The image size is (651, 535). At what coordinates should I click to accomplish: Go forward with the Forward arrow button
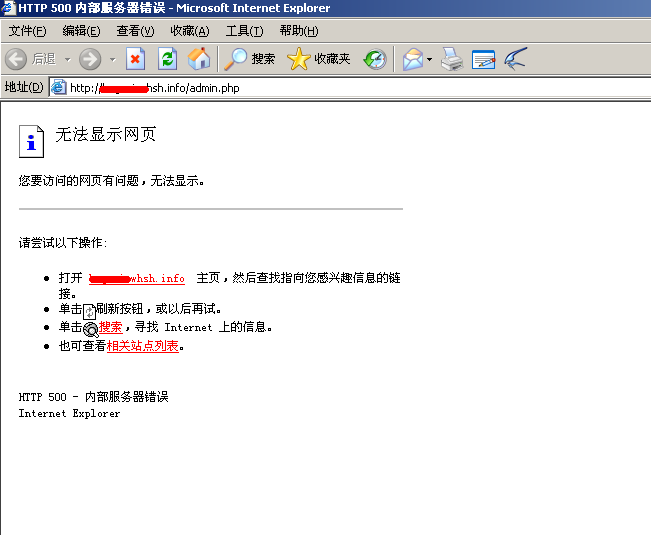[90, 59]
